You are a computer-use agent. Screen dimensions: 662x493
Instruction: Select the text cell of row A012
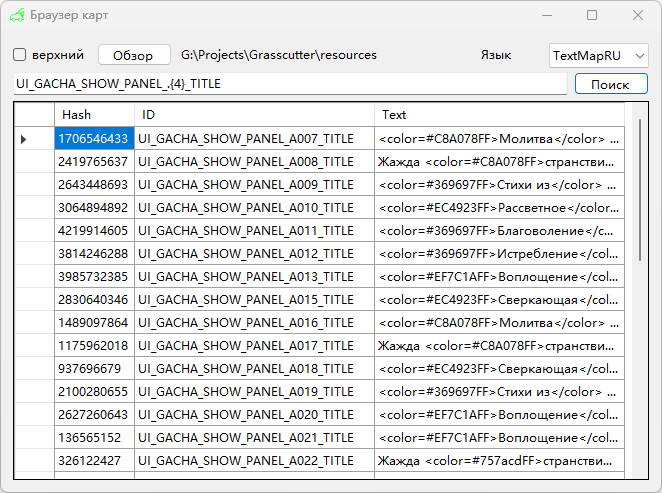tap(498, 254)
